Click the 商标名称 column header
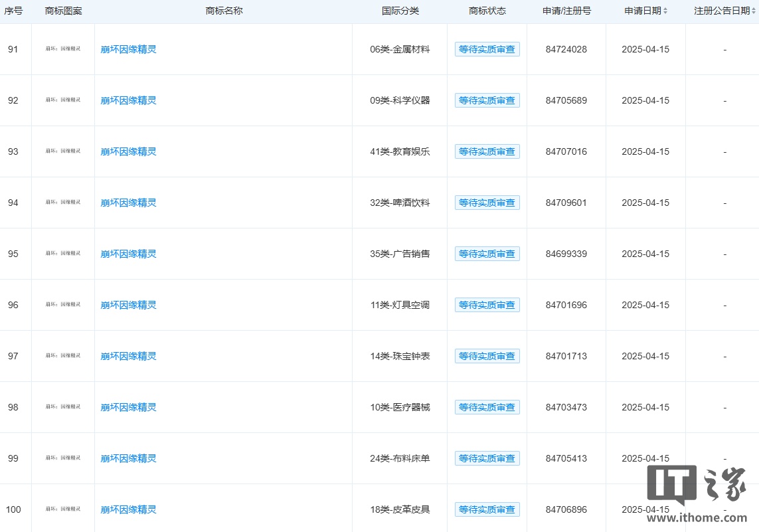The image size is (759, 532). click(x=224, y=11)
